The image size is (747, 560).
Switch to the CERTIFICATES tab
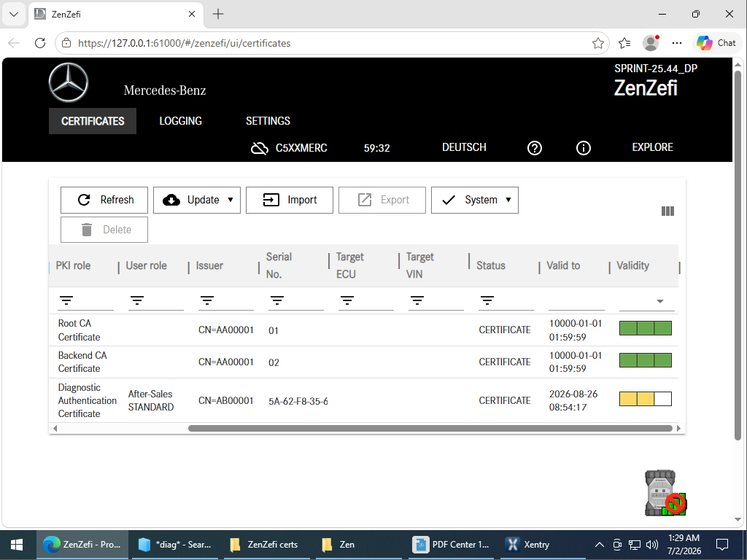point(93,121)
